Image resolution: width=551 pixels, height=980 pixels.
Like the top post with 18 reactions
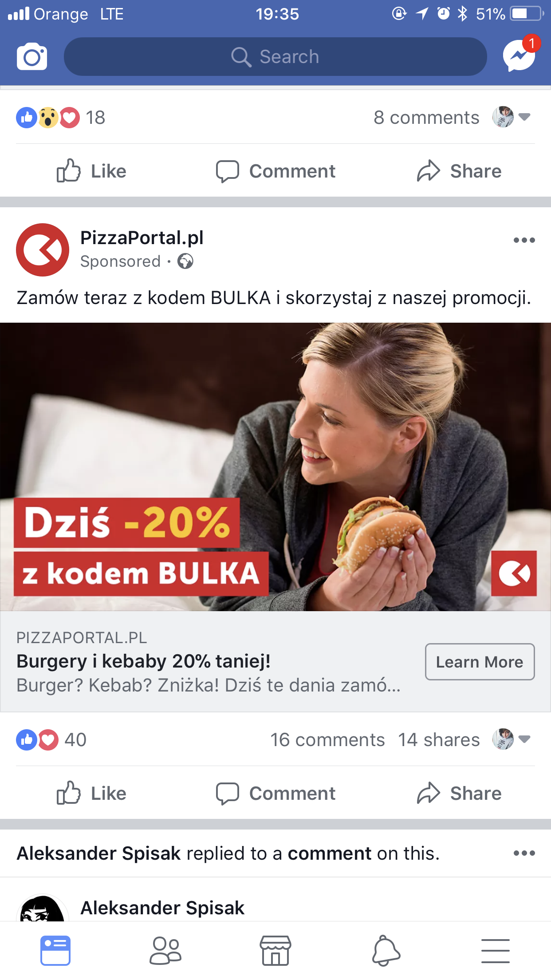[91, 171]
